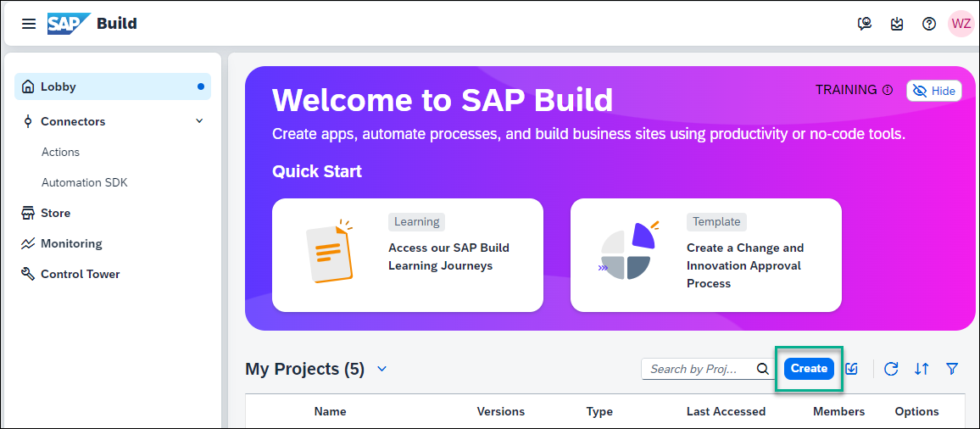Click the Lobby home icon
The width and height of the screenshot is (980, 429).
pos(27,87)
